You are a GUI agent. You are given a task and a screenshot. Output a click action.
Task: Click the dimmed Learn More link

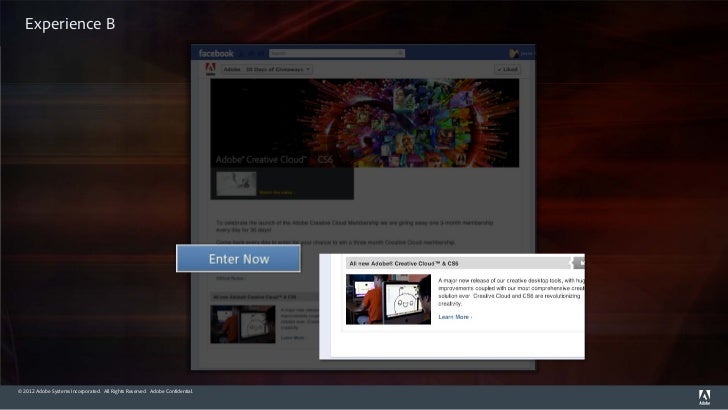pyautogui.click(x=292, y=338)
